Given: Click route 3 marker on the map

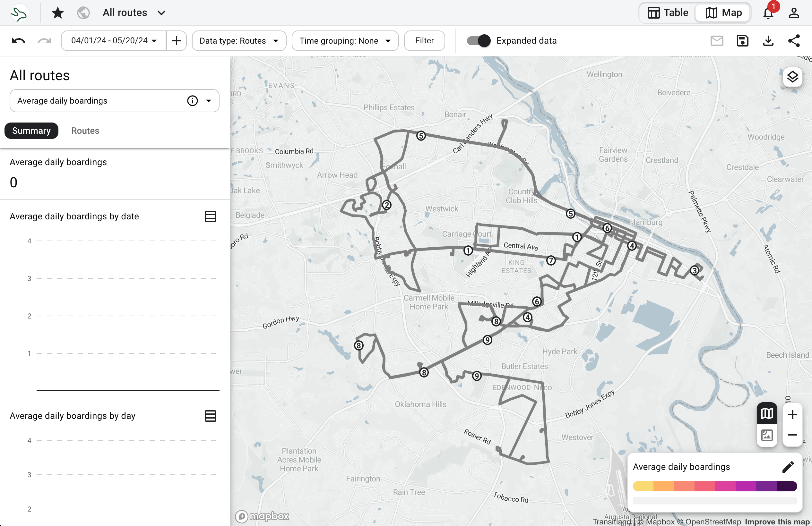Looking at the screenshot, I should click(694, 271).
